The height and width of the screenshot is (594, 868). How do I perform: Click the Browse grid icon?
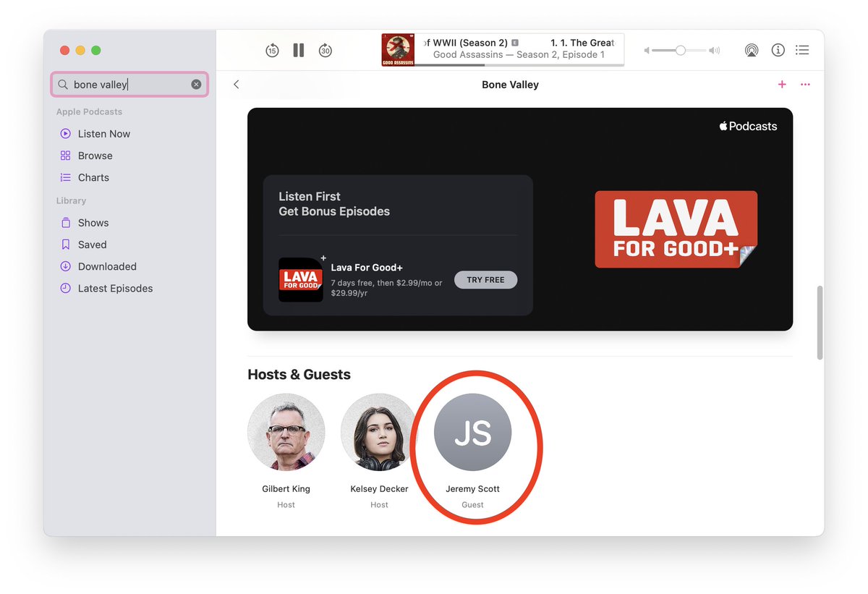(65, 156)
